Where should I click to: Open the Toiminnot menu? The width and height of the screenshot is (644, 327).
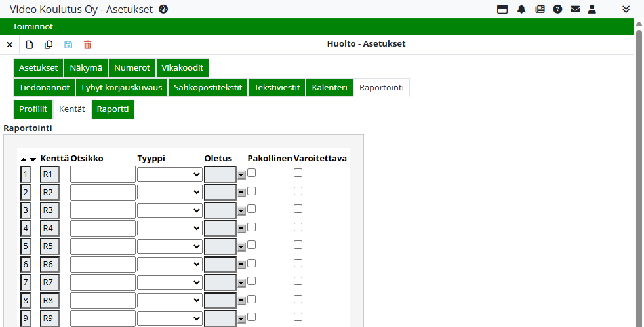click(33, 27)
